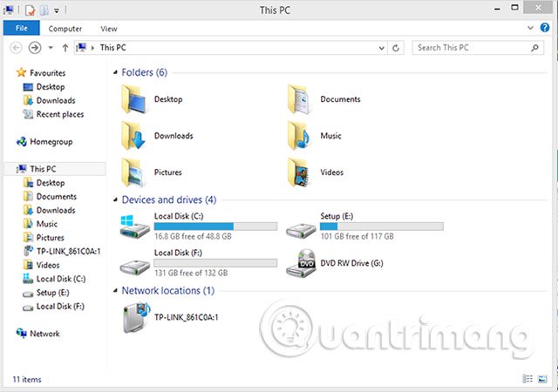Open the View ribbon tab
The image size is (558, 392).
pos(108,29)
